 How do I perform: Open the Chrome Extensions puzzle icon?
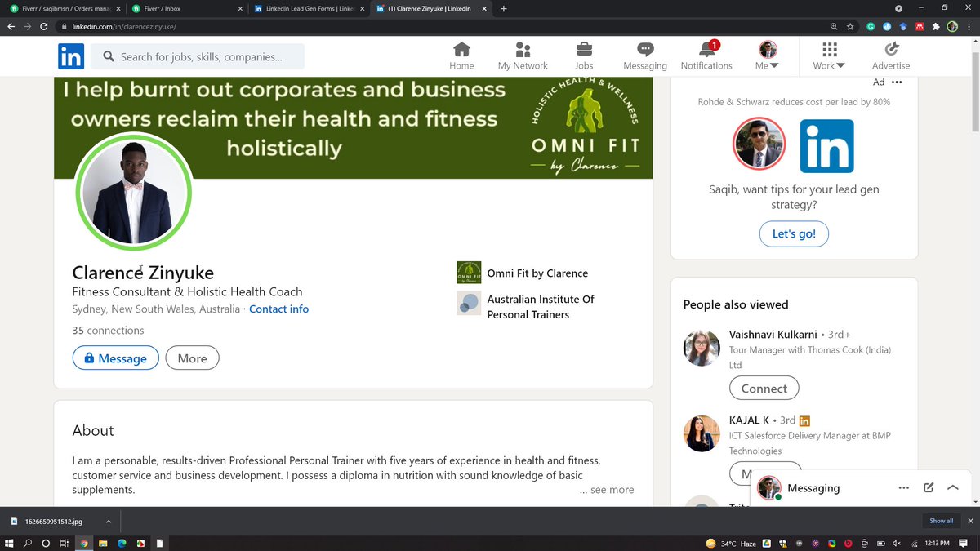(x=936, y=26)
